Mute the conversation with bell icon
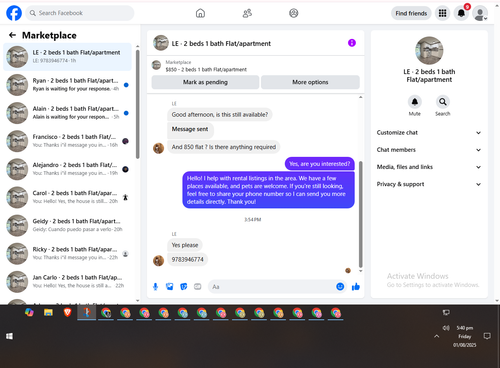Screen dimensions: 500x368 415,102
